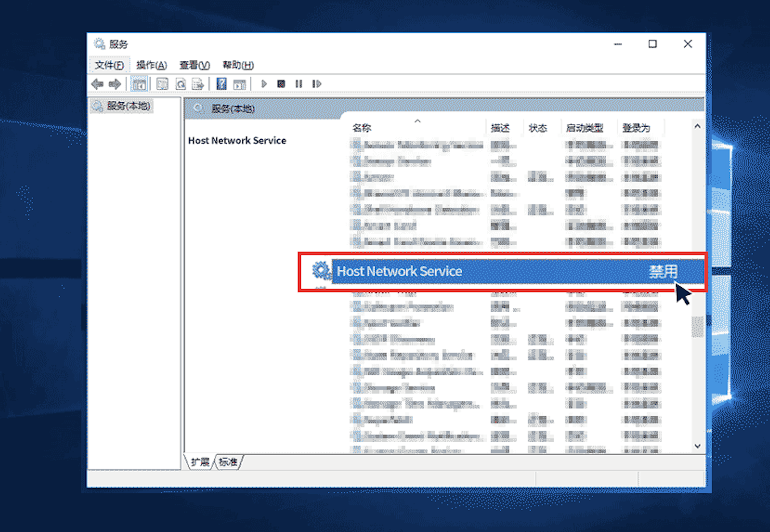Click the Export List toolbar icon

point(198,84)
